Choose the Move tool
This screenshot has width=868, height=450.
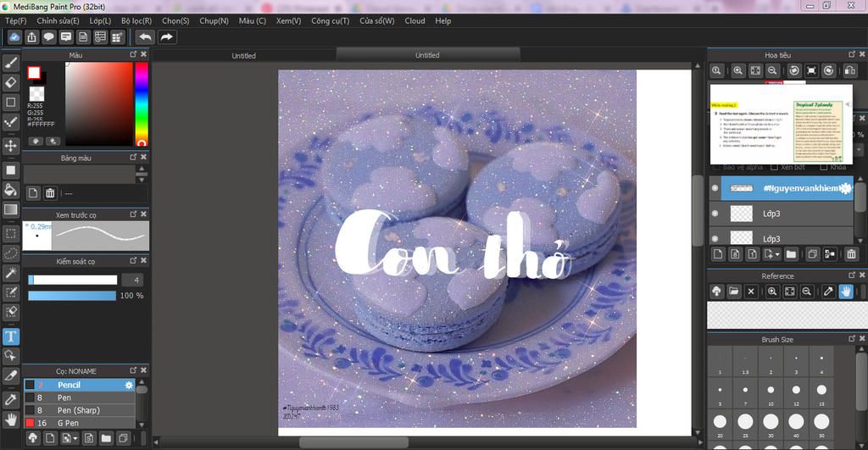[x=10, y=146]
